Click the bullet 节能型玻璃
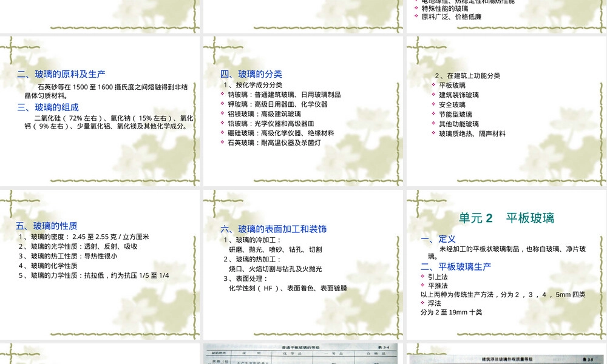This screenshot has height=364, width=607. (x=455, y=115)
